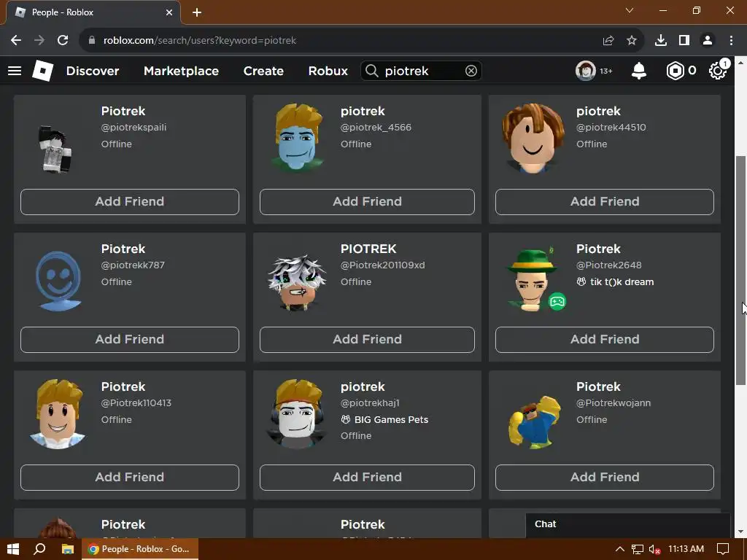The height and width of the screenshot is (560, 747).
Task: Open @Piotrekwojann avatar thumbnail
Action: (533, 422)
